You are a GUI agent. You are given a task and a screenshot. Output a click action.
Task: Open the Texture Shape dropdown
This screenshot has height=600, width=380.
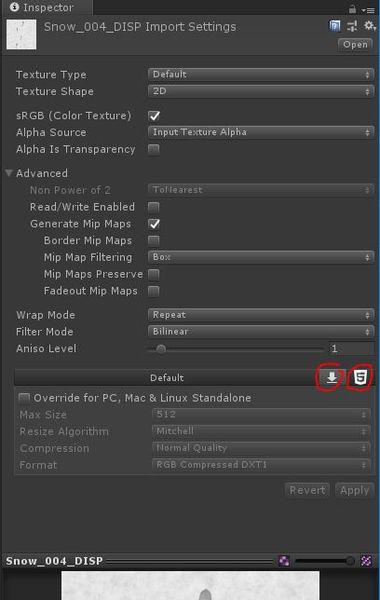tap(261, 91)
